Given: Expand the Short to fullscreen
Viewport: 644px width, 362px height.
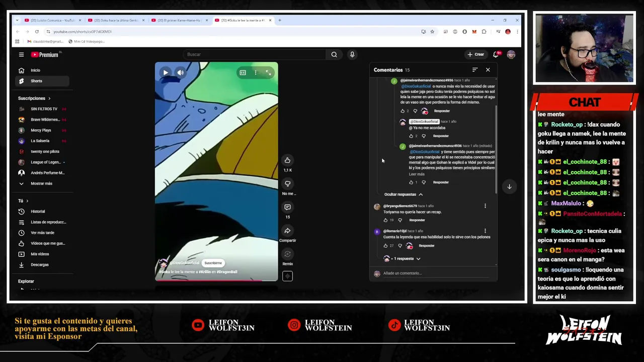Looking at the screenshot, I should click(268, 72).
